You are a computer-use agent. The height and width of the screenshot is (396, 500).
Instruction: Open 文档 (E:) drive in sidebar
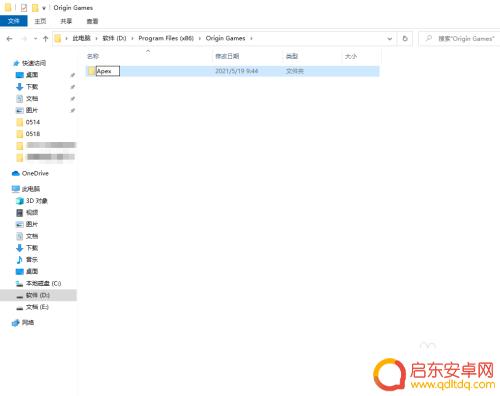(37, 307)
